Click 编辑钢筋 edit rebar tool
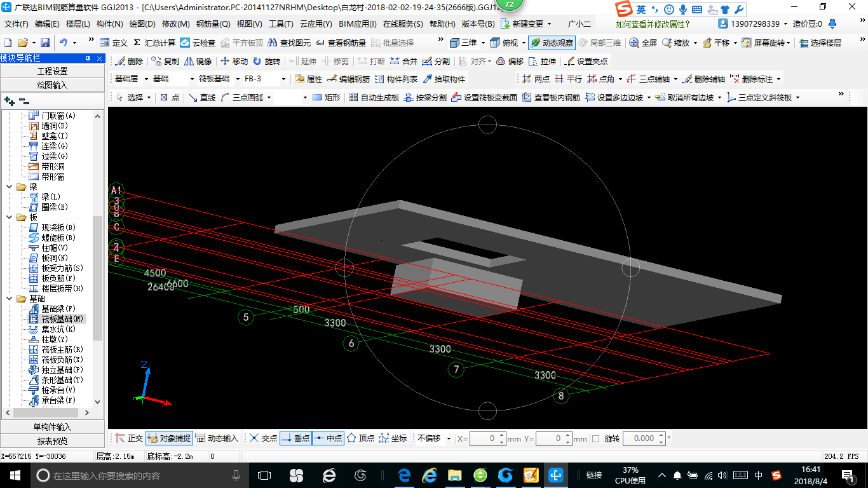Screen dimensions: 868x488 (348, 79)
